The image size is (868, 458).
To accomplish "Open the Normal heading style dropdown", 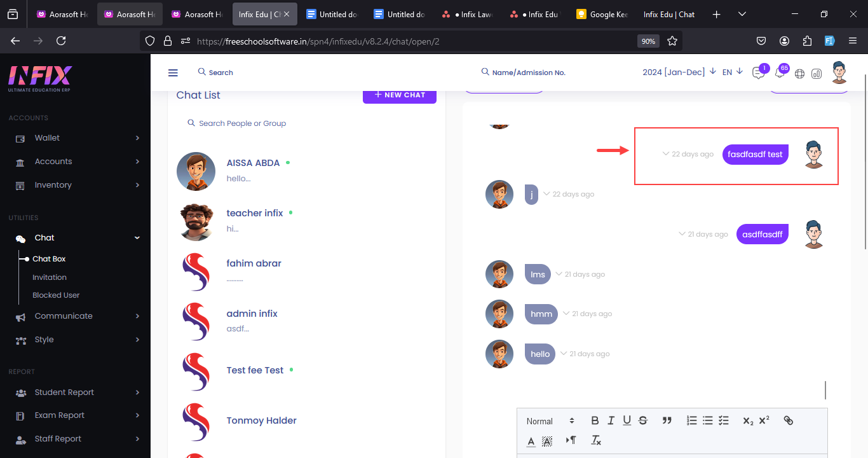I will coord(550,421).
